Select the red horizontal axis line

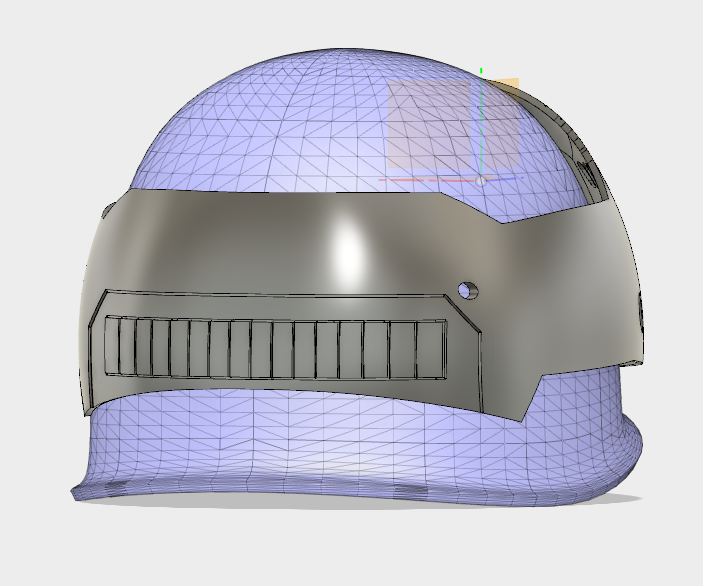click(x=426, y=180)
